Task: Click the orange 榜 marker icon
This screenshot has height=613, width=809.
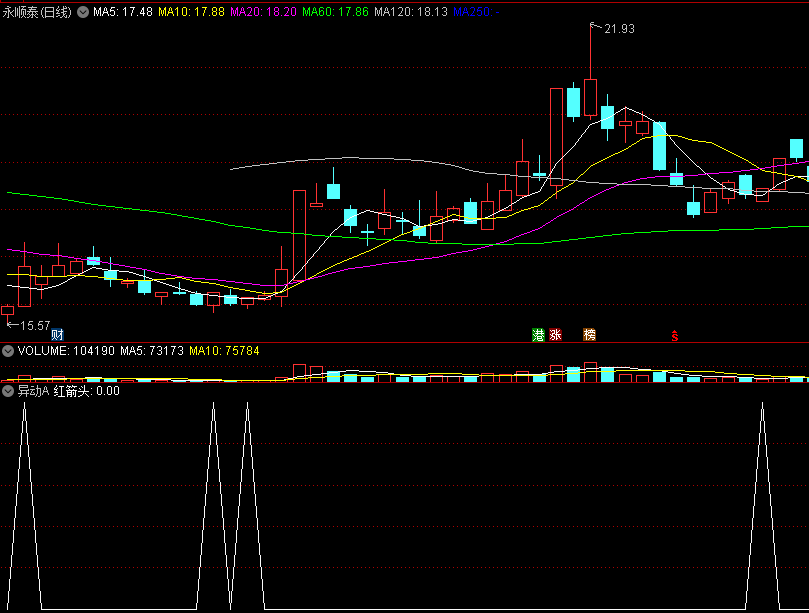Action: tap(589, 335)
